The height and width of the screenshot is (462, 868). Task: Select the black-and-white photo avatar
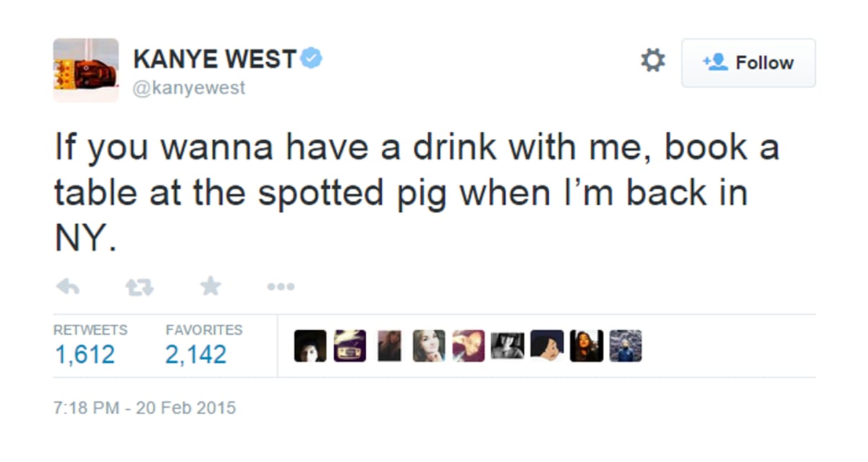point(507,346)
